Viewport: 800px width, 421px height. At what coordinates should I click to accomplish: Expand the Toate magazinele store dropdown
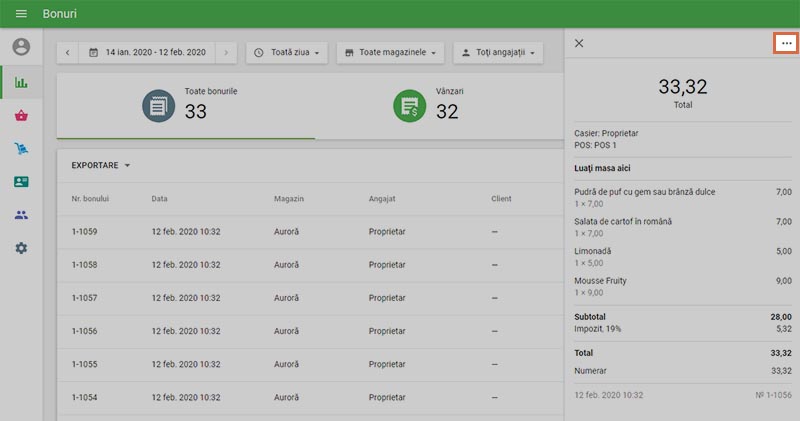(390, 53)
